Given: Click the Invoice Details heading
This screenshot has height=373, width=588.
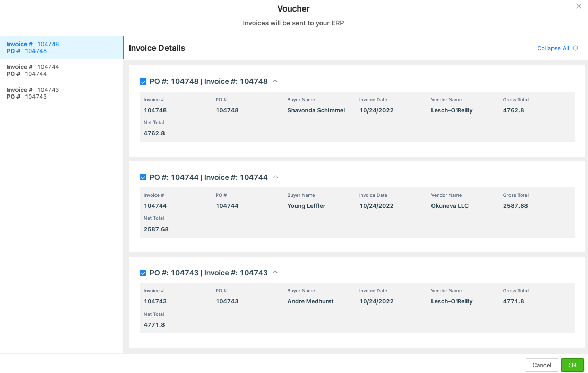Looking at the screenshot, I should tap(157, 48).
